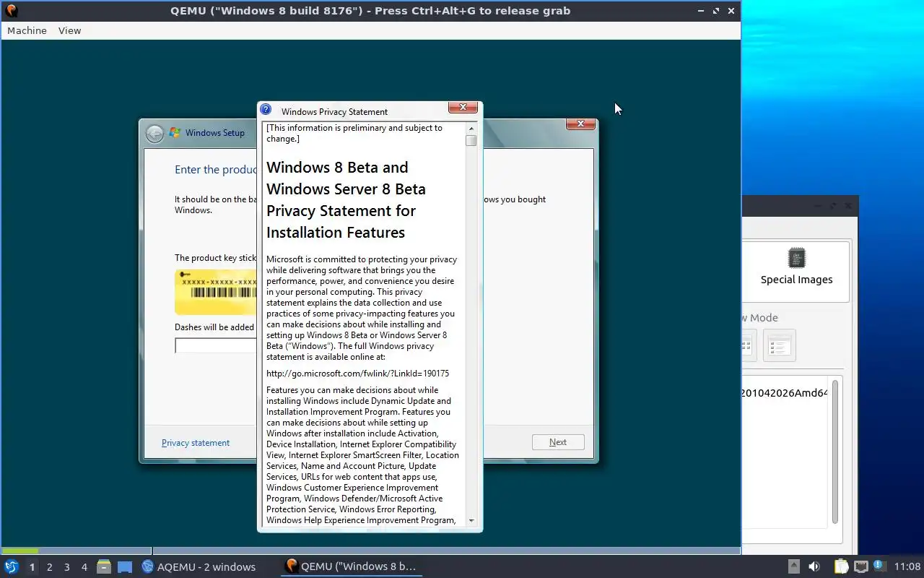Click the 'Enter the produc' heading in Setup

(x=216, y=170)
